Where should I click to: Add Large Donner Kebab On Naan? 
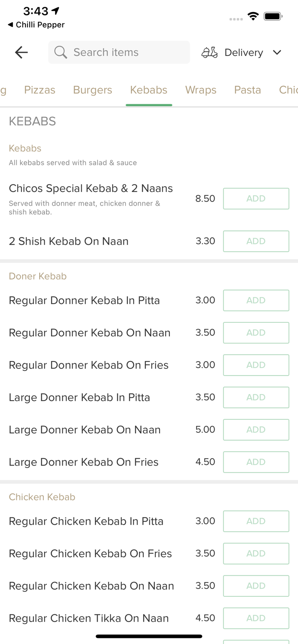point(256,430)
